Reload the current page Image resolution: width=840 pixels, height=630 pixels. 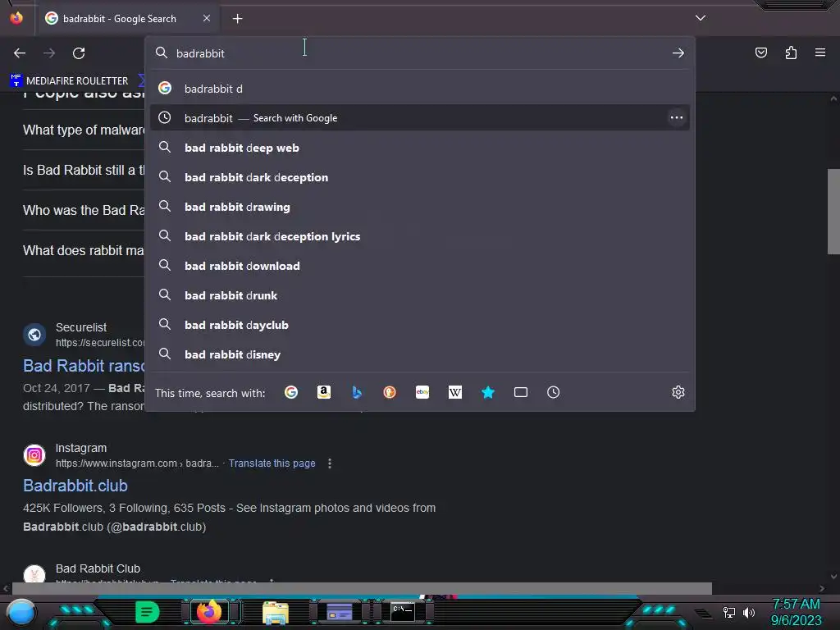[79, 53]
